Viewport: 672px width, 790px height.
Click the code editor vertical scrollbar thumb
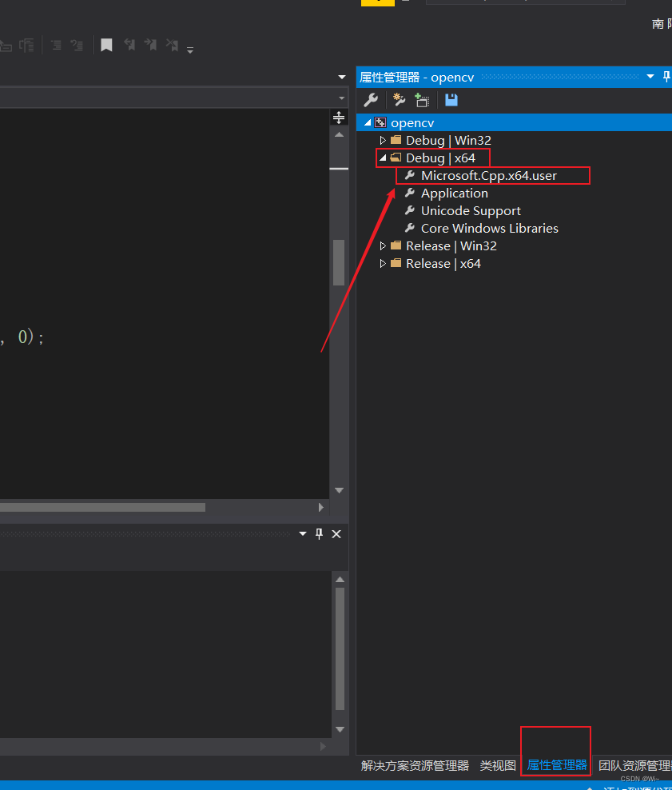click(339, 262)
